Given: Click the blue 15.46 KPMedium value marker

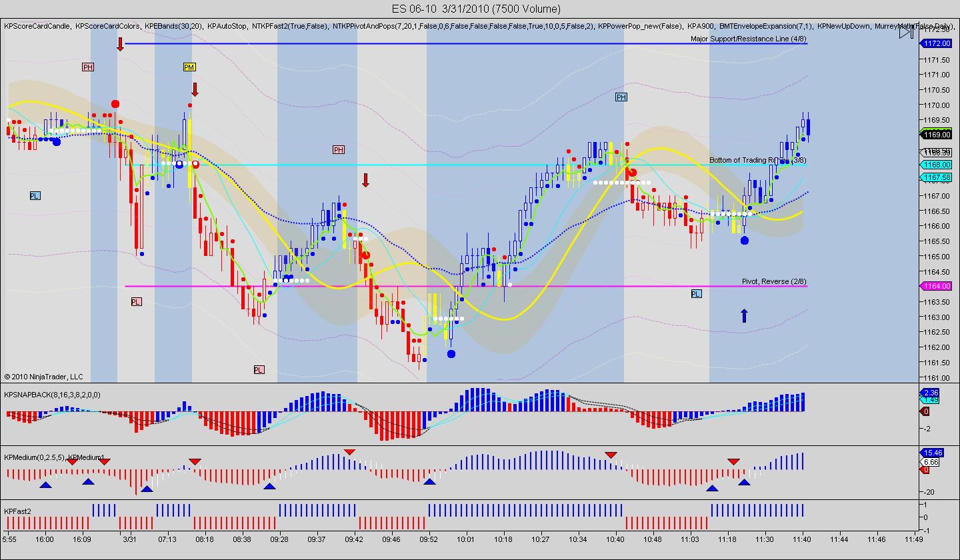Looking at the screenshot, I should (x=931, y=453).
